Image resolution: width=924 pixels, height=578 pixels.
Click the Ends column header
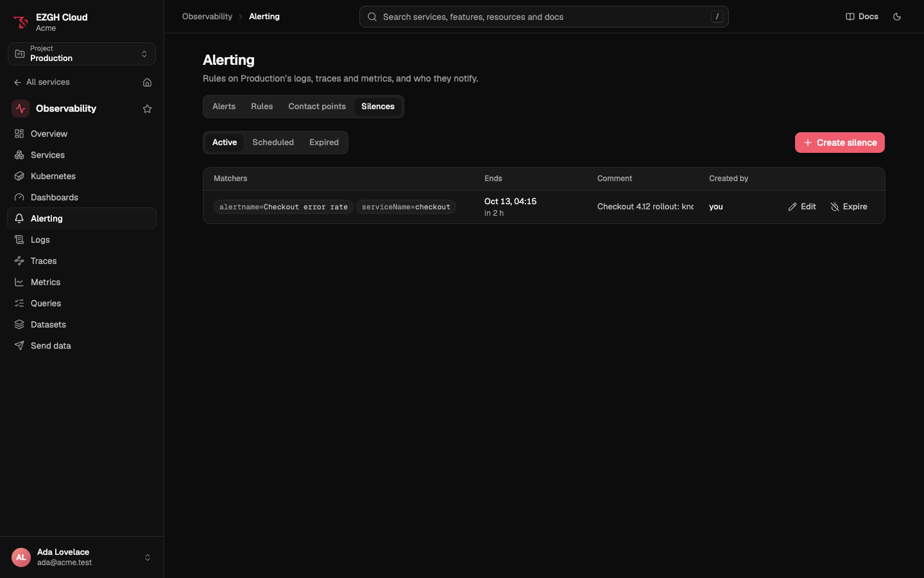click(x=493, y=179)
